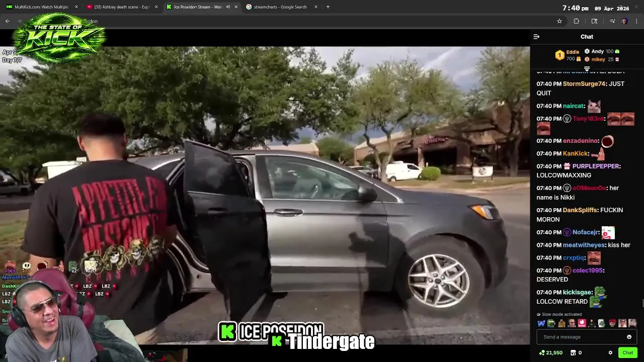Image resolution: width=644 pixels, height=362 pixels.
Task: Click the cat emote in naircat's message
Action: [594, 106]
